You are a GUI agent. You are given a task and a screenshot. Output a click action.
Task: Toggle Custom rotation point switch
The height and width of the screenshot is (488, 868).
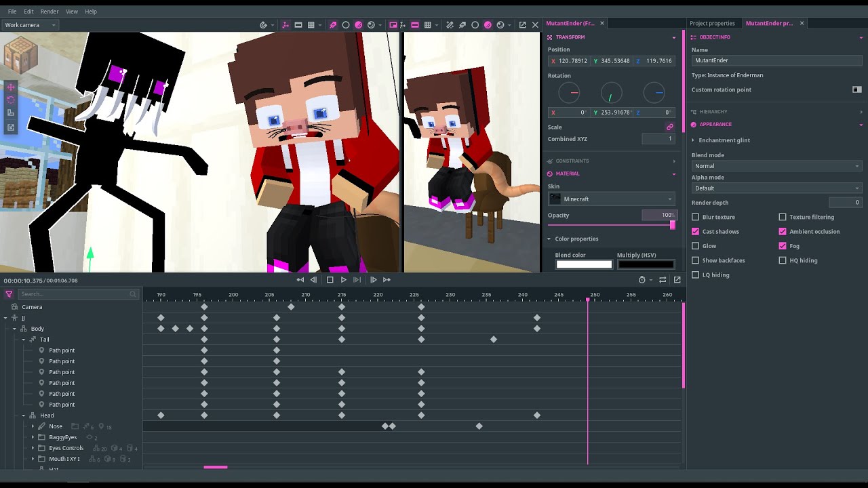pyautogui.click(x=857, y=89)
